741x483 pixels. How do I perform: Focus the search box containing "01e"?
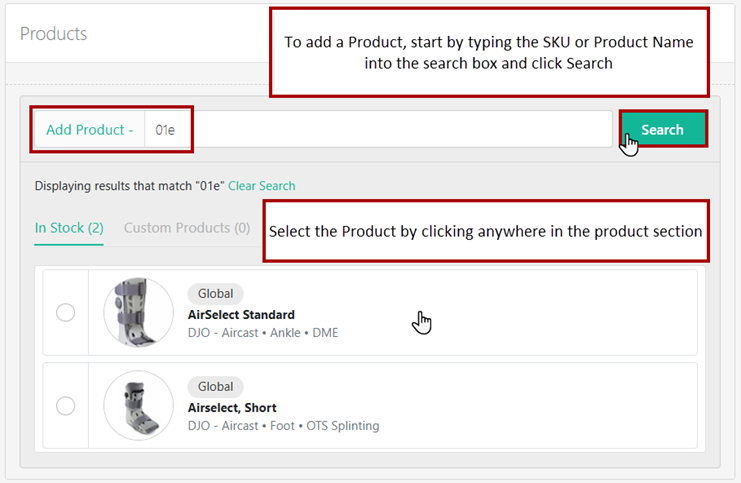point(380,130)
